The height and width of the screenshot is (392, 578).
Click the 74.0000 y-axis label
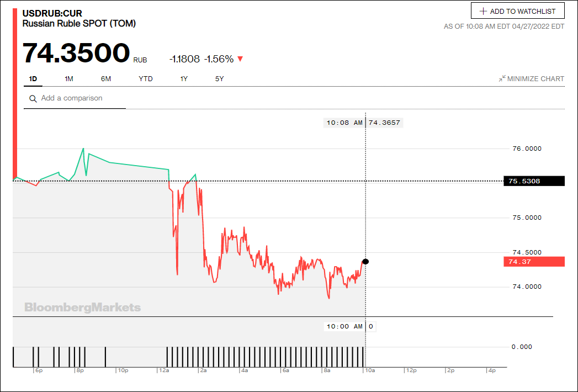[x=527, y=287]
